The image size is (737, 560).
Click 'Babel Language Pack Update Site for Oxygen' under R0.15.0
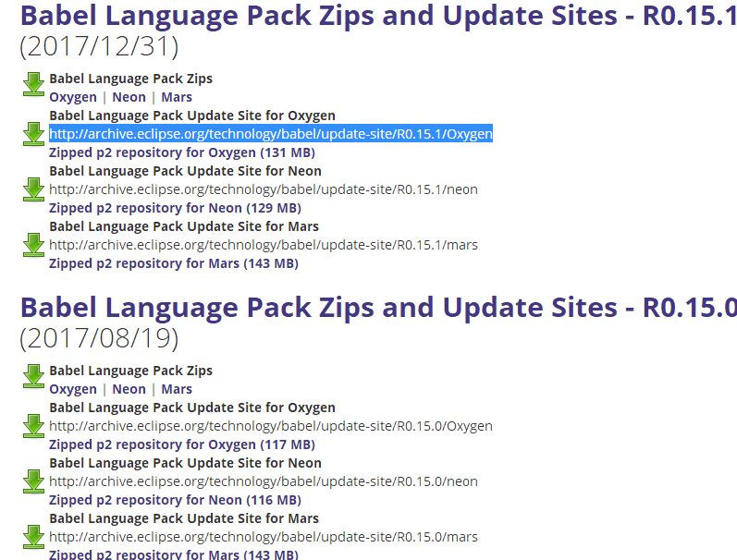click(x=192, y=408)
